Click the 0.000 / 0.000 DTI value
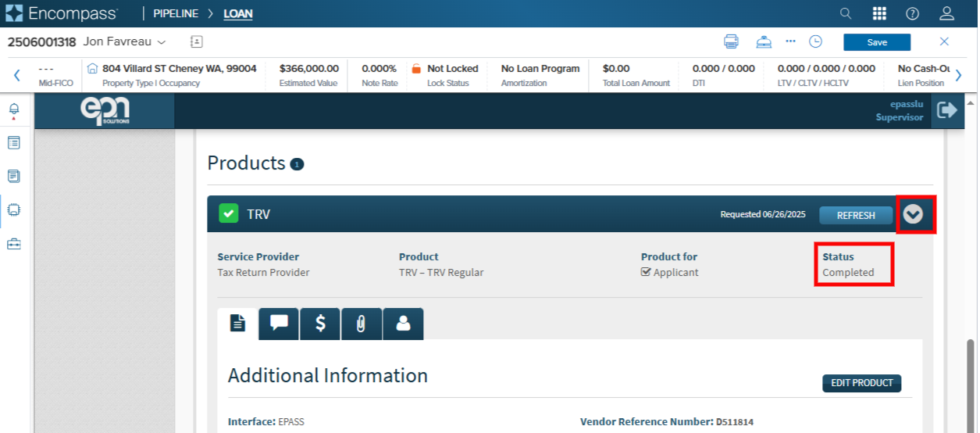Screen dimensions: 980x433 point(724,69)
